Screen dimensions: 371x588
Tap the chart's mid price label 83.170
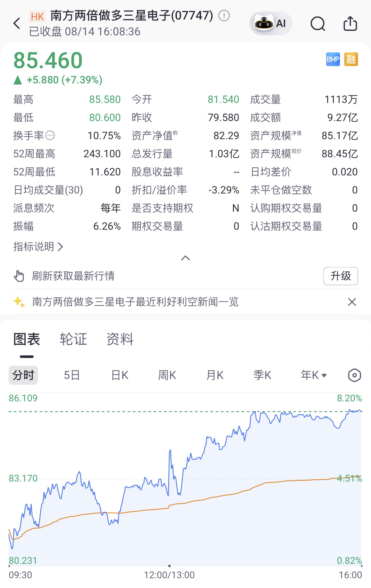click(x=23, y=478)
